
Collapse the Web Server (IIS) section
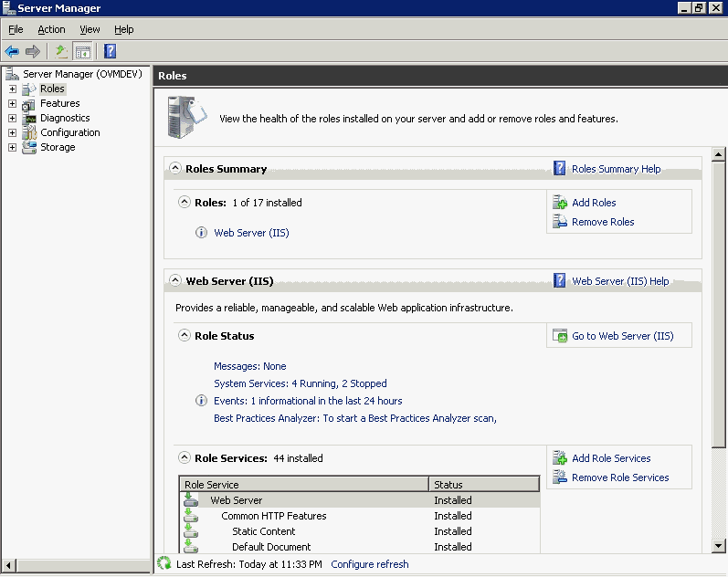(x=175, y=280)
